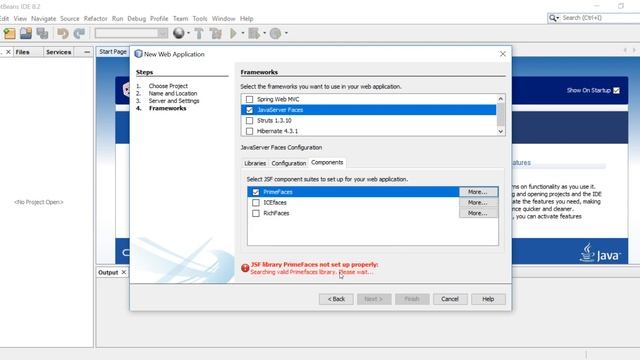640x360 pixels.
Task: Click More button for PrimeFaces
Action: pos(478,192)
